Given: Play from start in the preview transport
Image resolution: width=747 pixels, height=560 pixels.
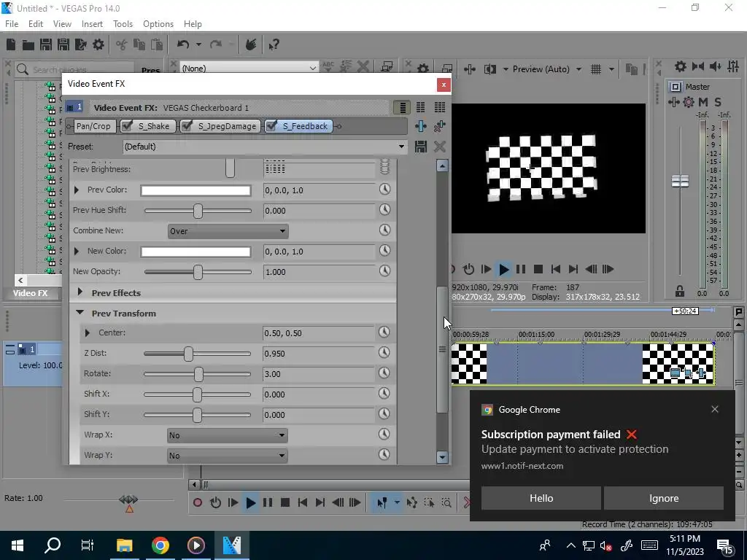Looking at the screenshot, I should click(x=486, y=269).
